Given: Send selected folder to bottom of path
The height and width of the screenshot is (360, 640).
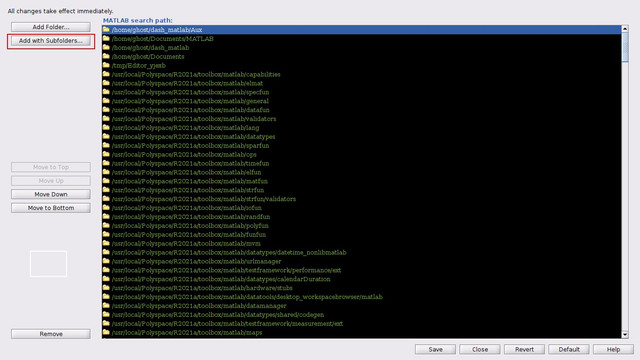Looking at the screenshot, I should 51,208.
